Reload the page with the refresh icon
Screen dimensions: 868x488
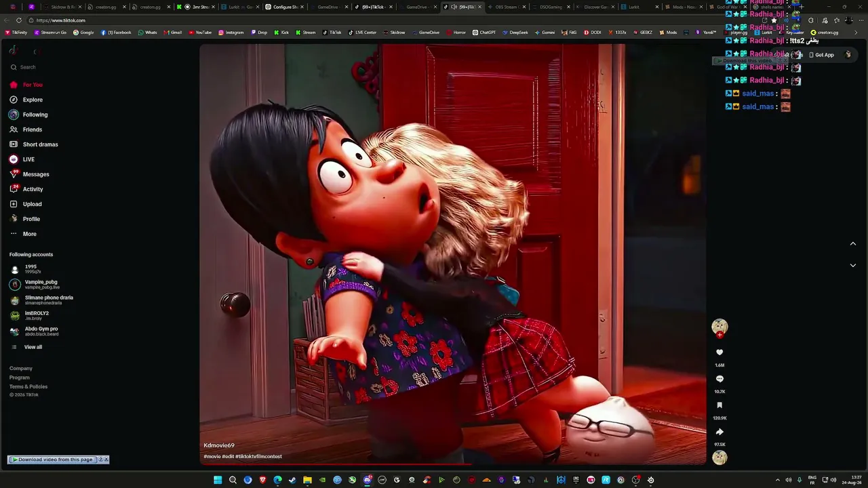coord(19,20)
